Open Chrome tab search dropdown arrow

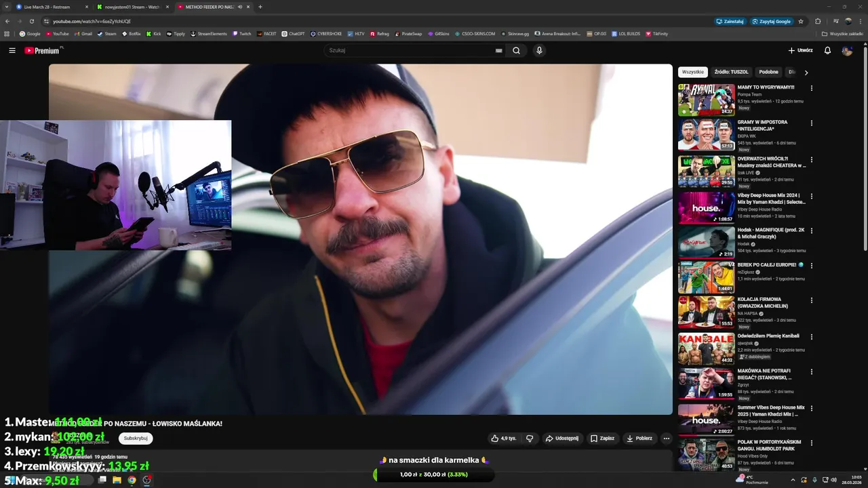pos(6,7)
